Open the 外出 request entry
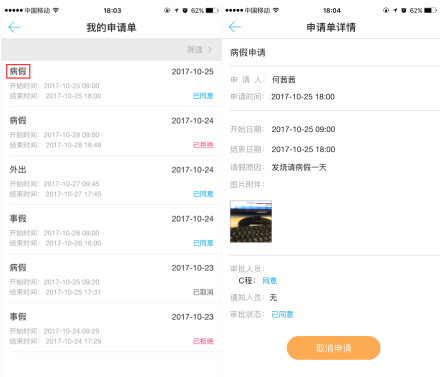 pos(111,180)
